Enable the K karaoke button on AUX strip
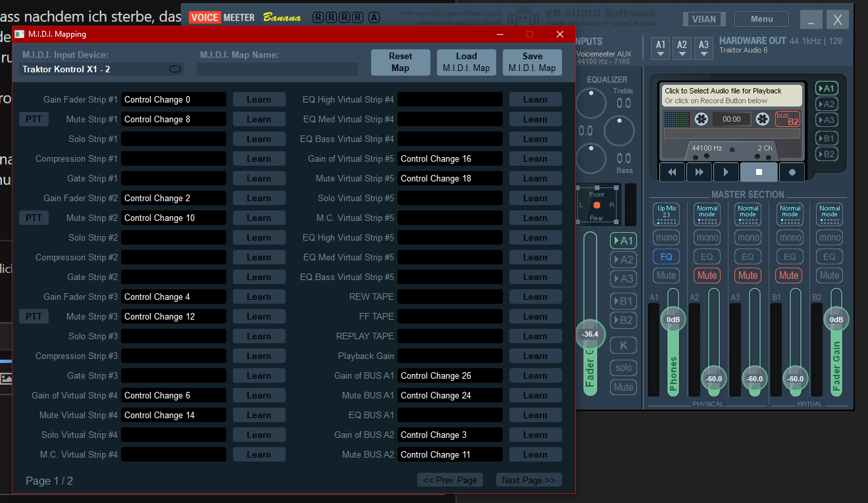The height and width of the screenshot is (503, 868). (623, 345)
